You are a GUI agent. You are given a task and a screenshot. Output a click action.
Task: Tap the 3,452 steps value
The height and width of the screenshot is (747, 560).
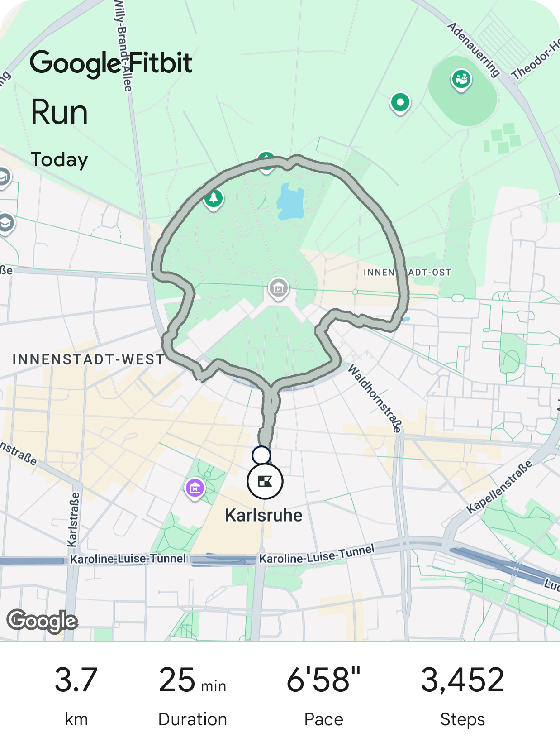point(462,680)
